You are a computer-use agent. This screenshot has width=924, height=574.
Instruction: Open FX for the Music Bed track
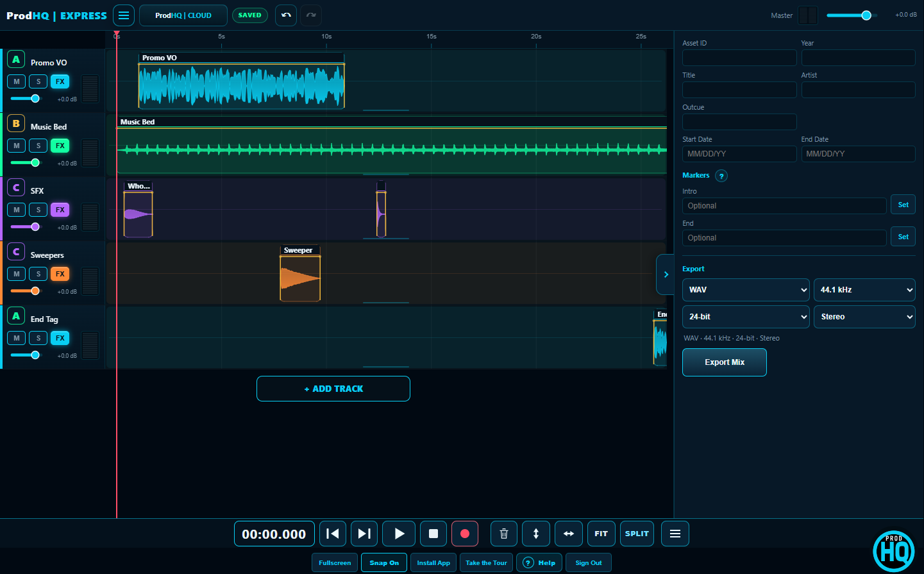click(x=60, y=146)
